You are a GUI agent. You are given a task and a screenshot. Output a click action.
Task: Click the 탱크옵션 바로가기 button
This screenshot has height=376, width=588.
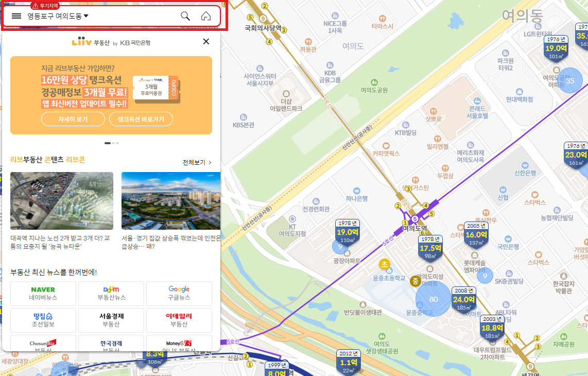[x=141, y=119]
